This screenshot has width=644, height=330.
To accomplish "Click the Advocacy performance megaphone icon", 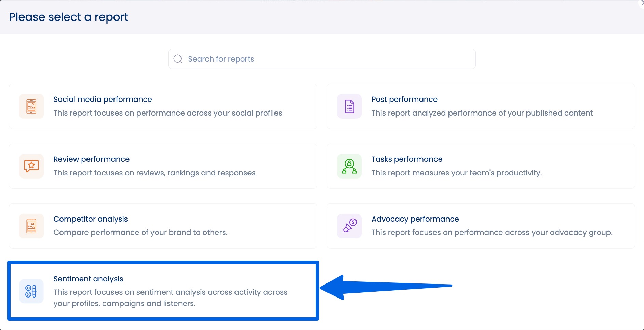I will [x=349, y=226].
